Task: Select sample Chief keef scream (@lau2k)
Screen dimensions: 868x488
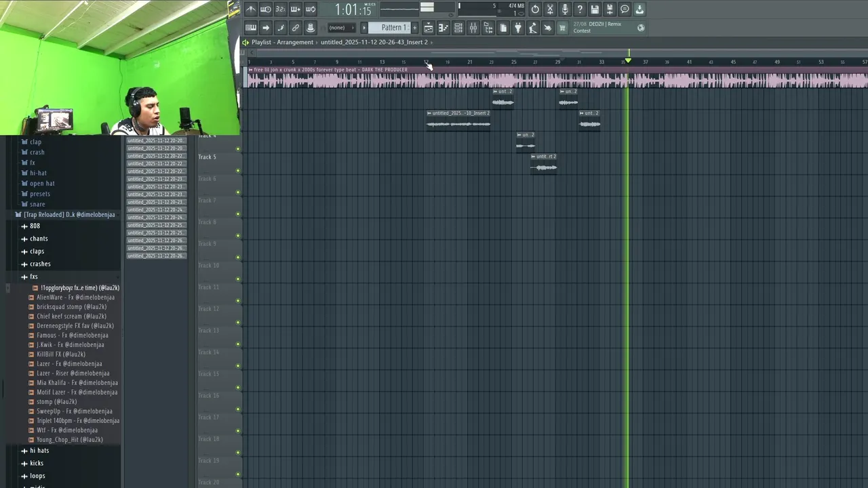Action: pyautogui.click(x=71, y=317)
